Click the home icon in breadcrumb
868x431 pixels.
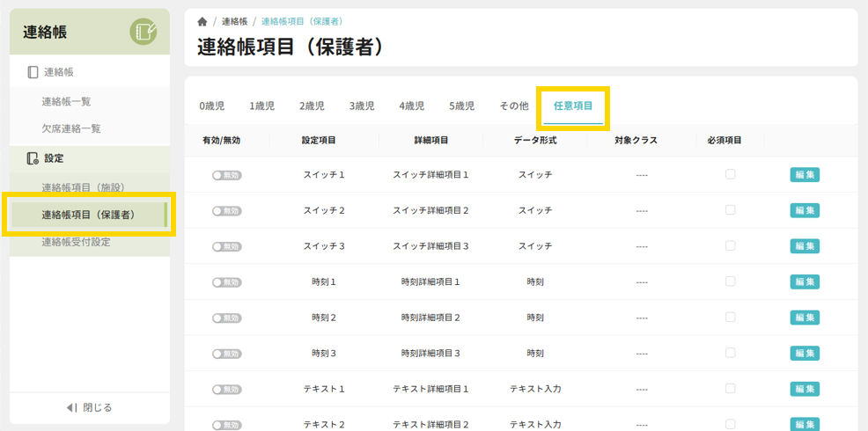[x=202, y=21]
